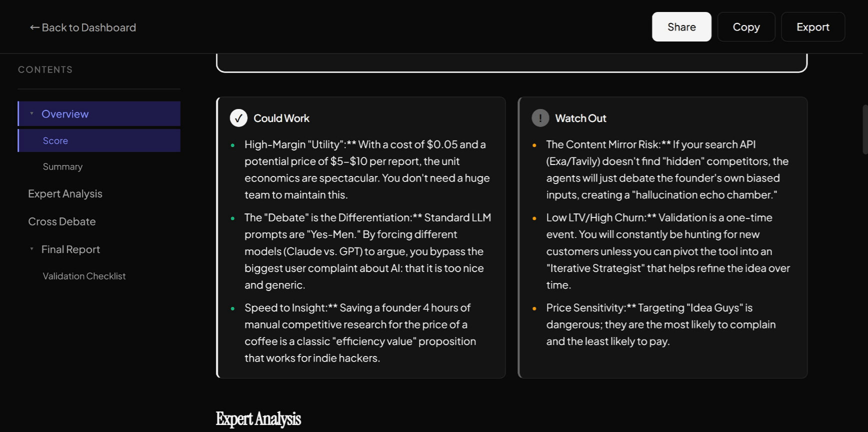Select Final Report in sidebar
The image size is (868, 432).
[70, 249]
